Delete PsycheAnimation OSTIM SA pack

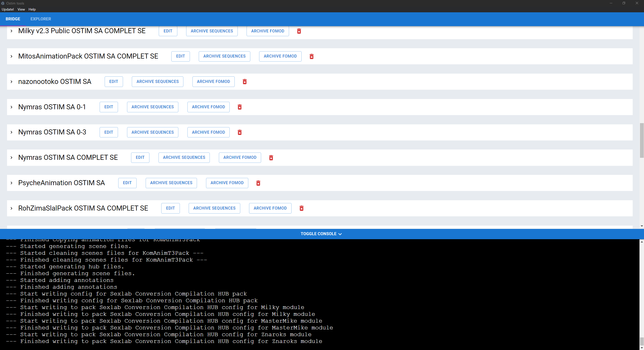(x=258, y=183)
